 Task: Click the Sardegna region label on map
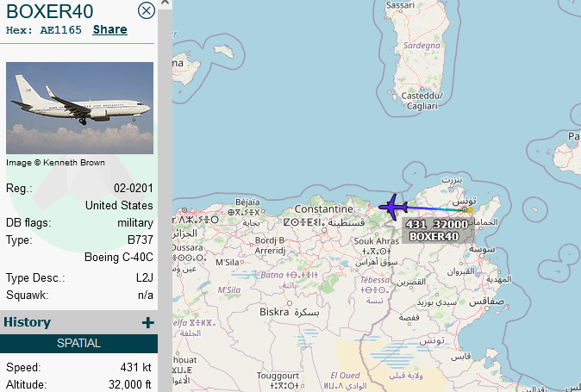point(422,46)
